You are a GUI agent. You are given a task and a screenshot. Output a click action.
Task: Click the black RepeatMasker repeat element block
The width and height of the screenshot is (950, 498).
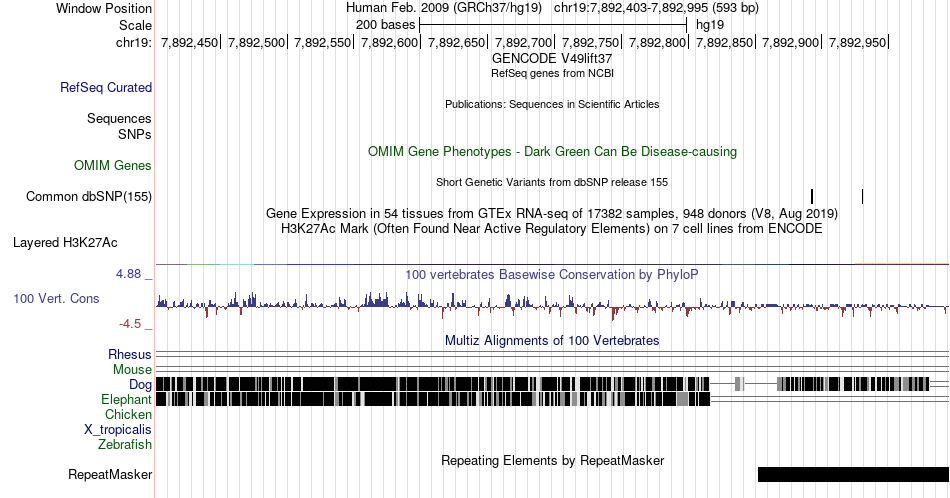853,474
